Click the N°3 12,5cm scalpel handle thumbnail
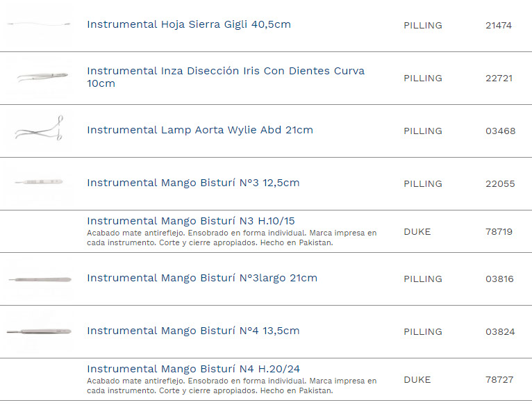The image size is (532, 405). (x=40, y=183)
